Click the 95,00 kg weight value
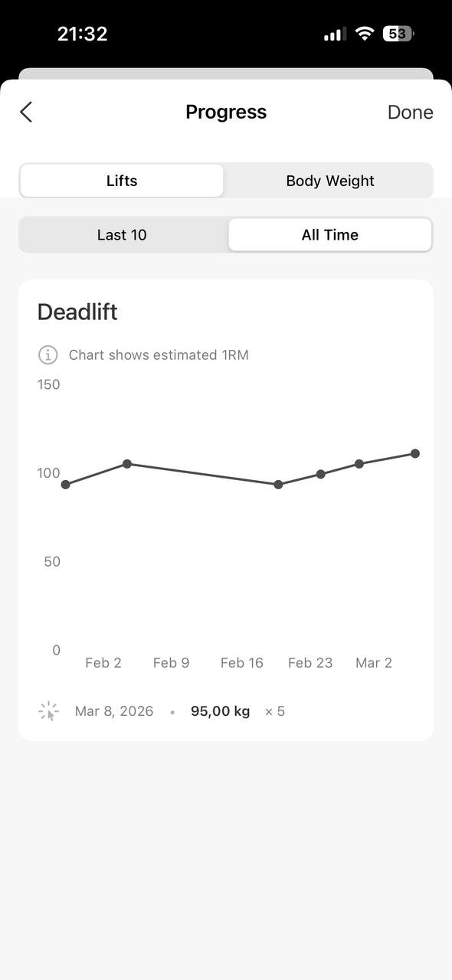 coord(220,710)
